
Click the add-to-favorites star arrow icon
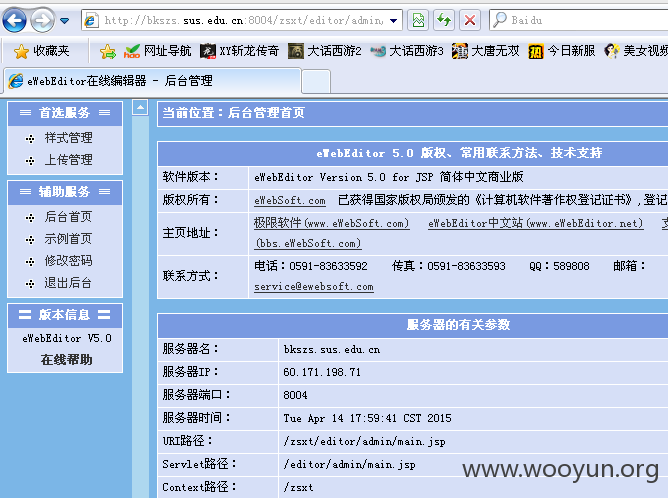[108, 52]
